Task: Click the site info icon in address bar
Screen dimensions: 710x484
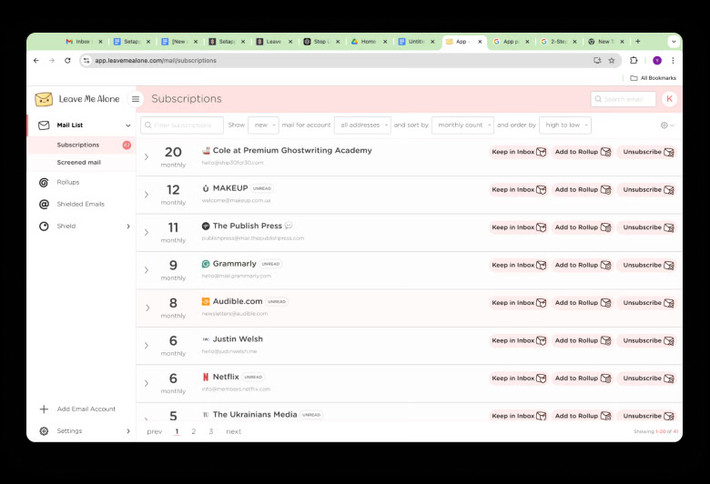Action: [86, 60]
